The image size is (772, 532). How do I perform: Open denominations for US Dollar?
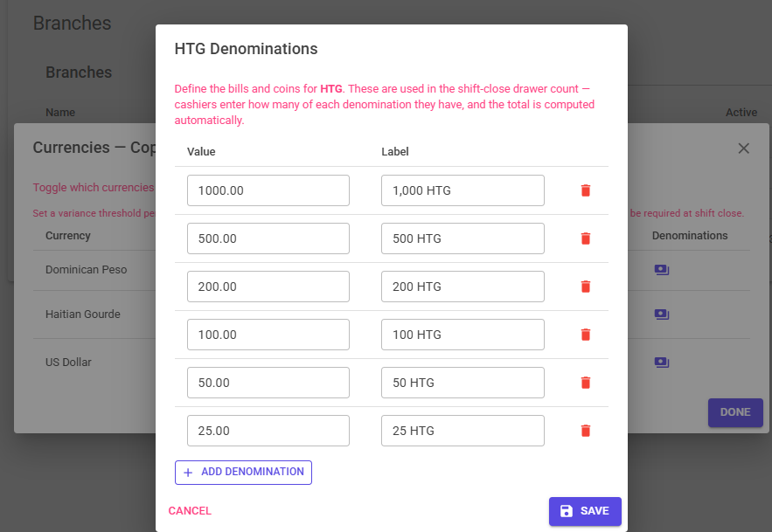[662, 363]
